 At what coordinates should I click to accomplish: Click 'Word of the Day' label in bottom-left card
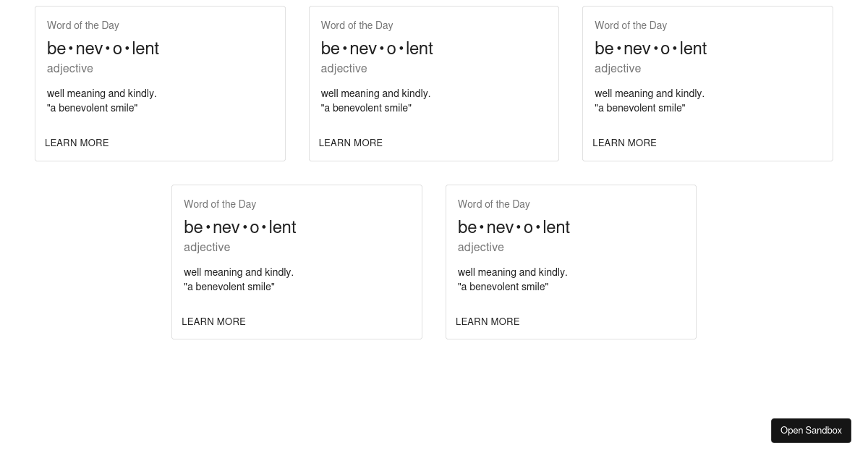[x=220, y=204]
